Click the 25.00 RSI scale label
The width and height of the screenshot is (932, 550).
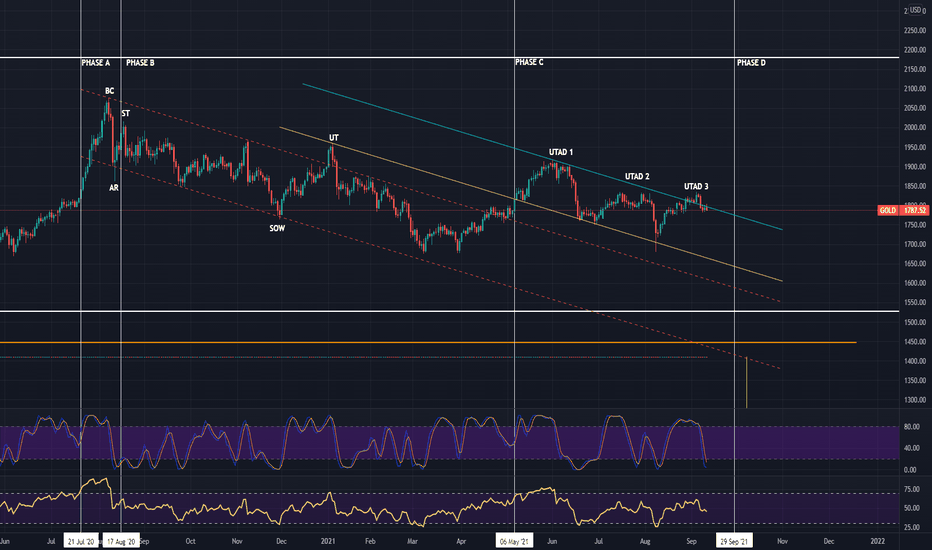click(x=911, y=527)
